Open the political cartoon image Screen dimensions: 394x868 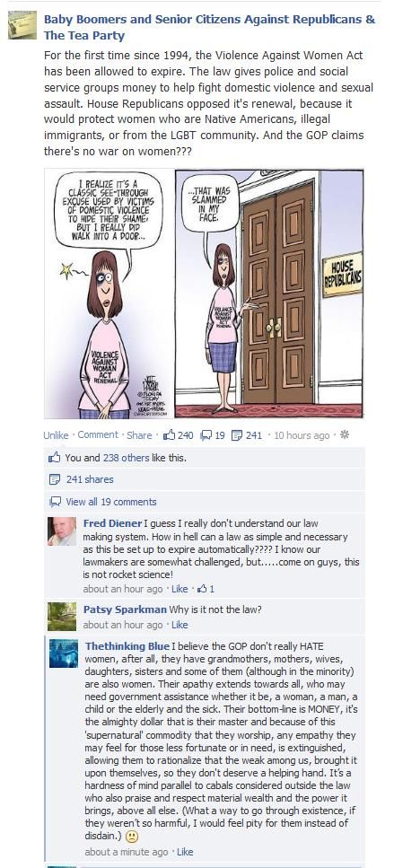coord(205,294)
